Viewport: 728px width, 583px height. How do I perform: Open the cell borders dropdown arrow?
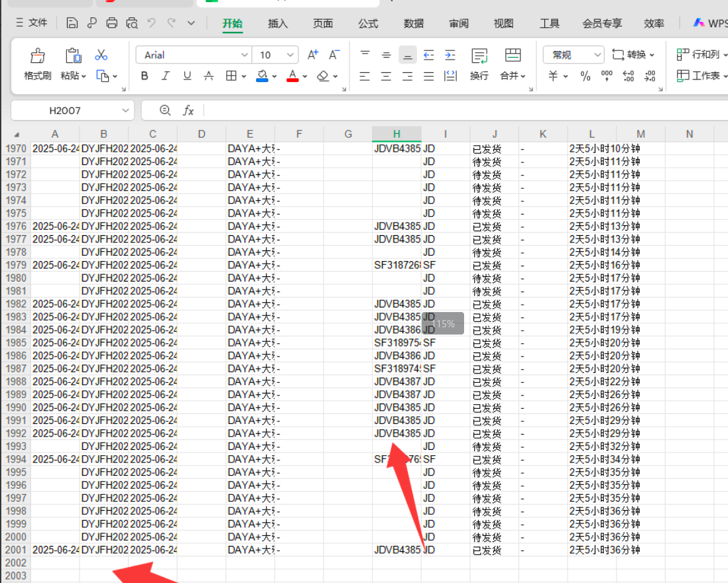244,76
